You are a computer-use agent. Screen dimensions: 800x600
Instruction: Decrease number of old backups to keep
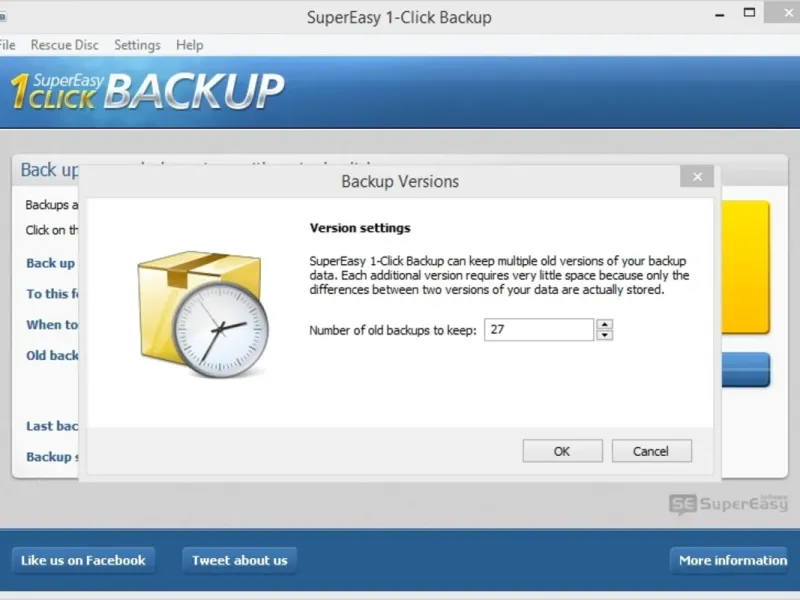point(604,335)
